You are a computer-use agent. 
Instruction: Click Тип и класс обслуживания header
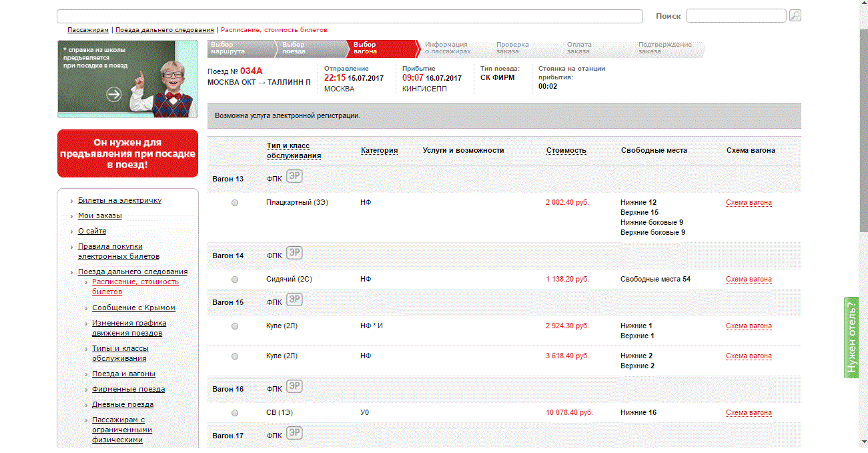pos(294,151)
